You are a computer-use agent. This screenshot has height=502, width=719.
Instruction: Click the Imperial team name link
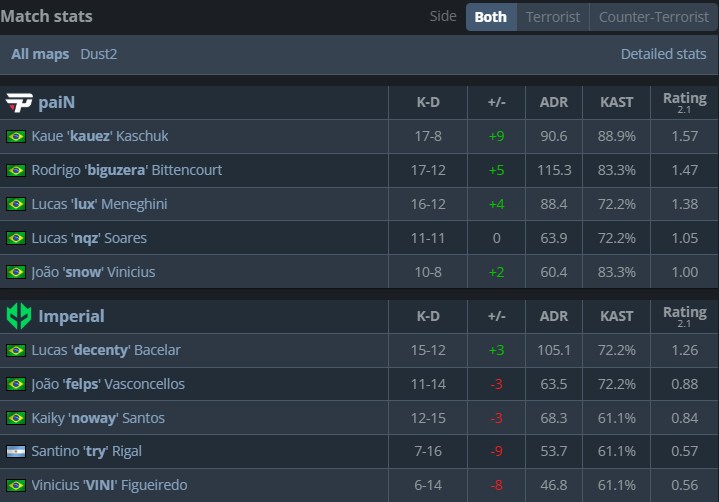pos(71,316)
